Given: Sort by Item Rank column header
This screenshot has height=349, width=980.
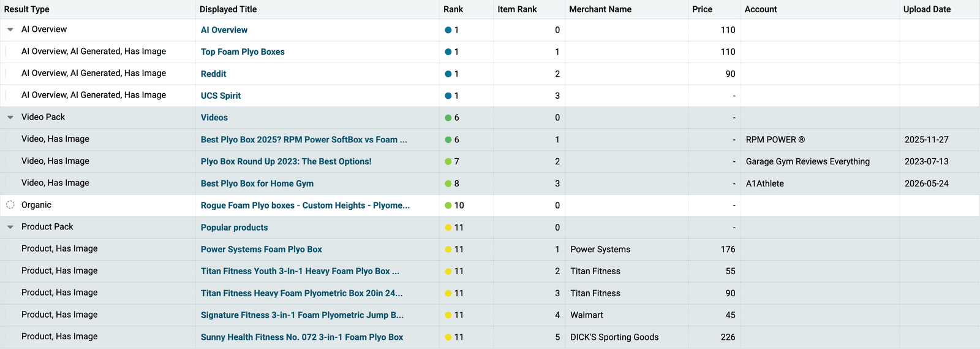Looking at the screenshot, I should click(x=517, y=9).
